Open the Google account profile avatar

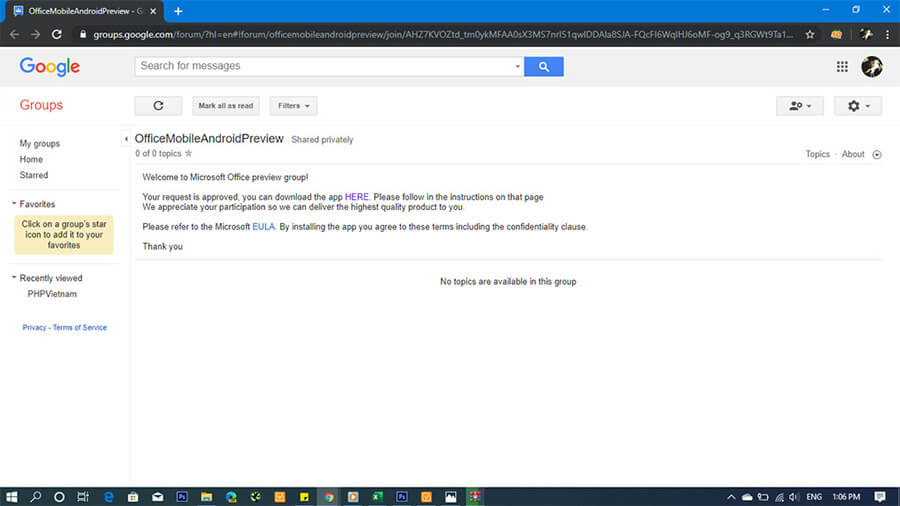coord(871,66)
